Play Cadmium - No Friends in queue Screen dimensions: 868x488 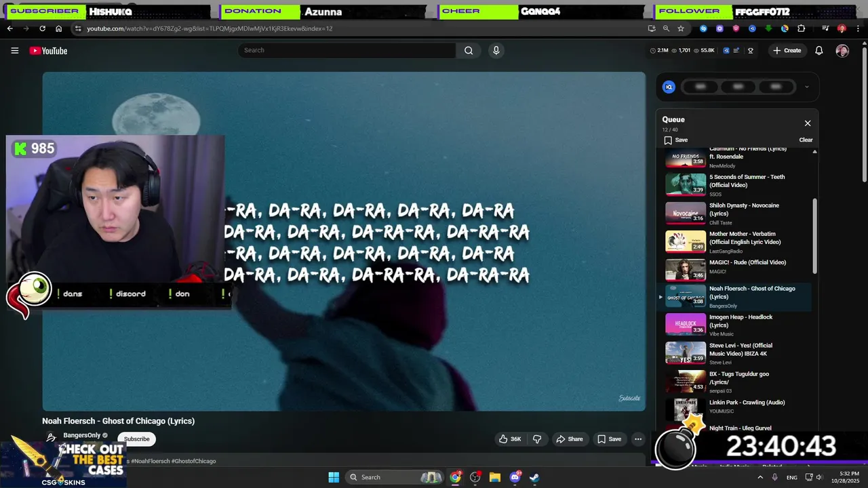[738, 157]
